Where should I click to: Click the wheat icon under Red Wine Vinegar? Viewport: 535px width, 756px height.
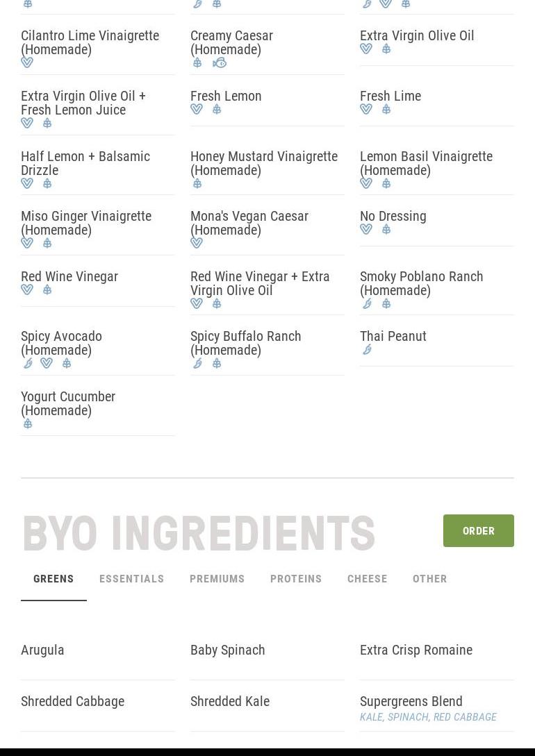click(47, 289)
